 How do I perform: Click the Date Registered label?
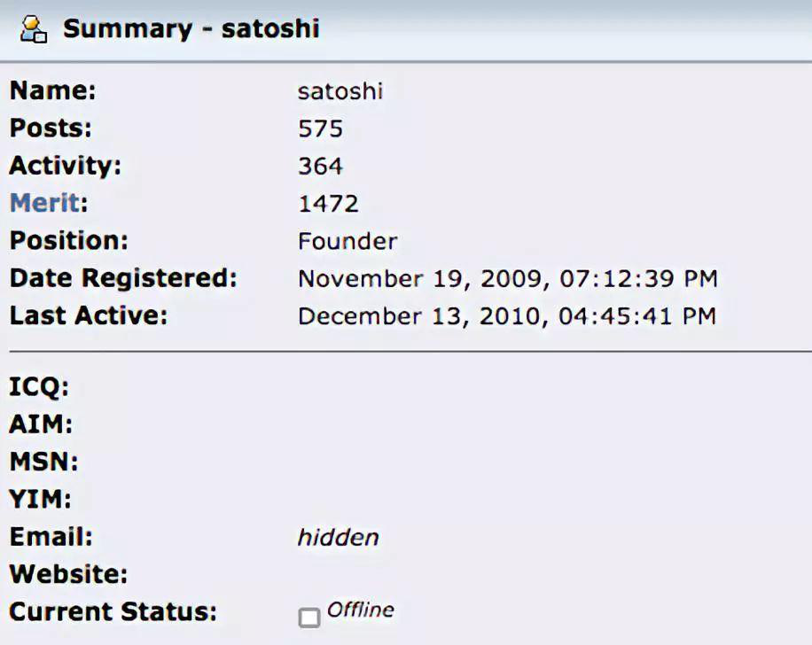pyautogui.click(x=123, y=278)
